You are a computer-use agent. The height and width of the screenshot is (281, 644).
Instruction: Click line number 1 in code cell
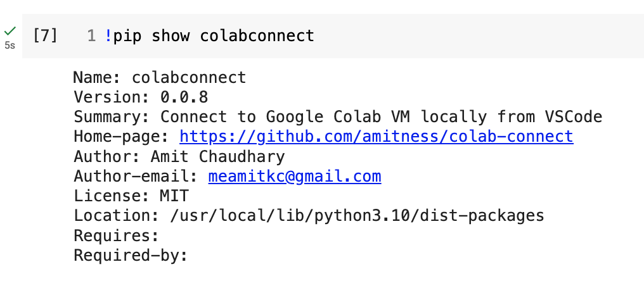91,36
